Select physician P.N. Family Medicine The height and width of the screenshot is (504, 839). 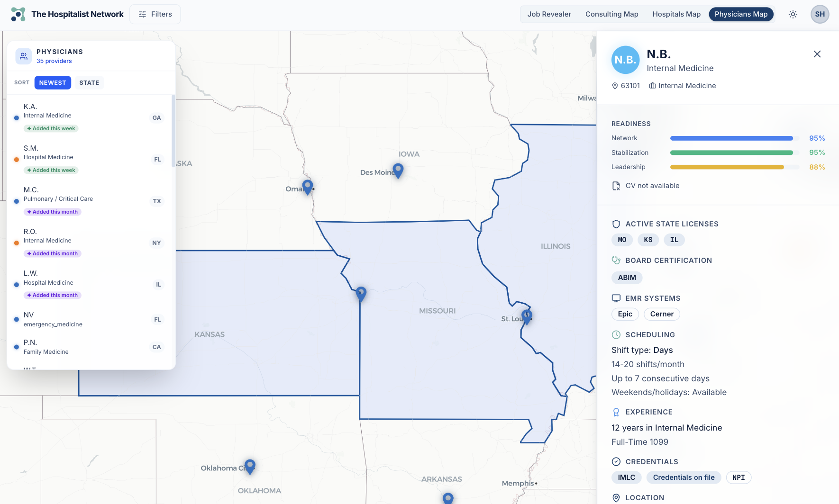point(90,347)
